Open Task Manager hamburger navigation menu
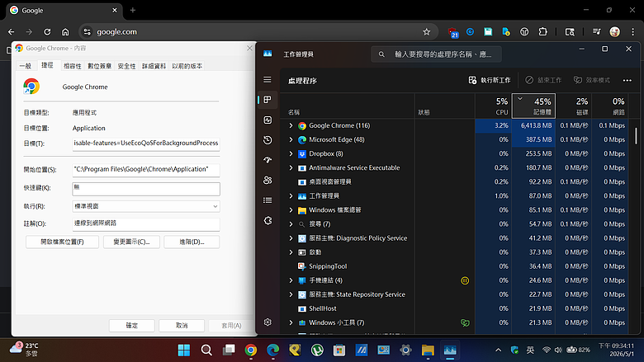 click(x=268, y=79)
